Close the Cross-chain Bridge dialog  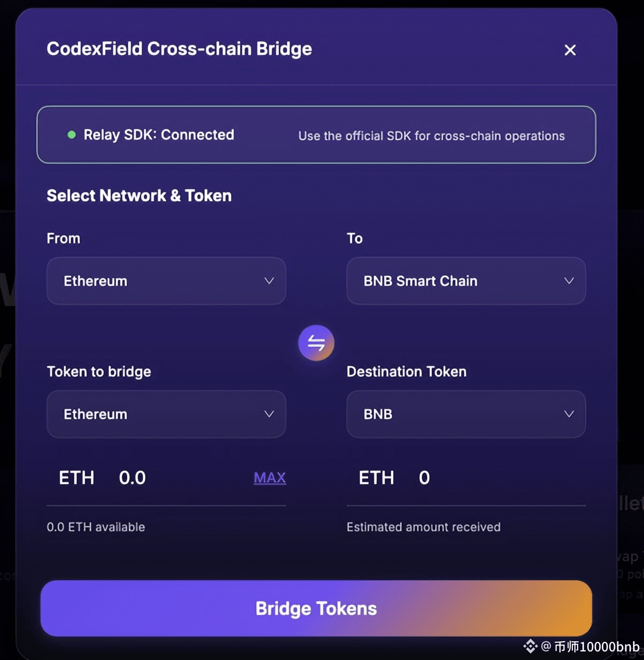coord(570,50)
